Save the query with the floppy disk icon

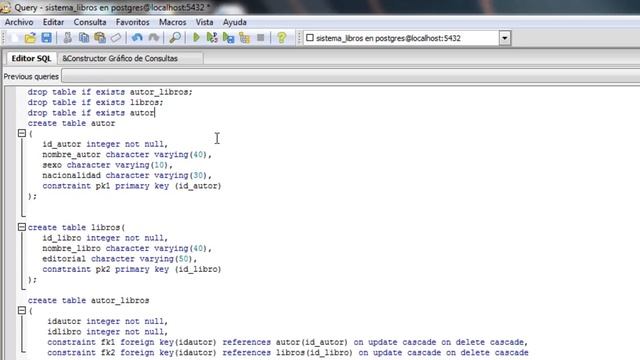46,38
